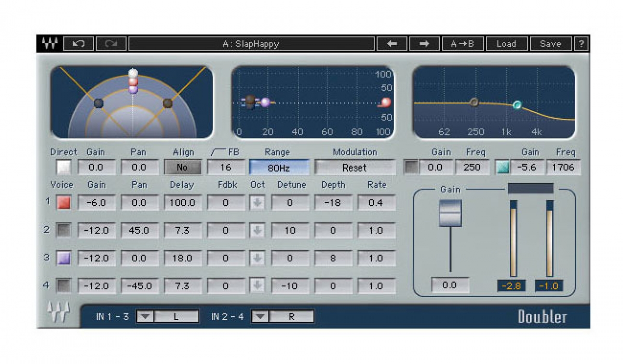Image resolution: width=623 pixels, height=364 pixels.
Task: Enable Voice 2 button
Action: 63,230
